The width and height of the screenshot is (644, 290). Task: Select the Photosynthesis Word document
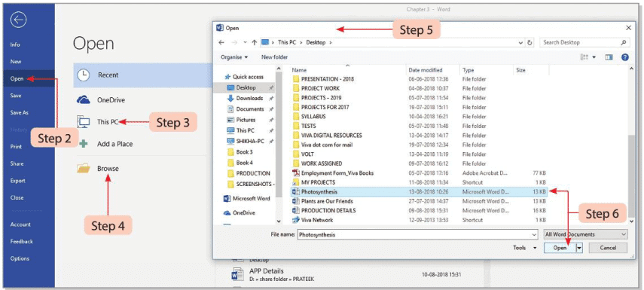pos(419,191)
